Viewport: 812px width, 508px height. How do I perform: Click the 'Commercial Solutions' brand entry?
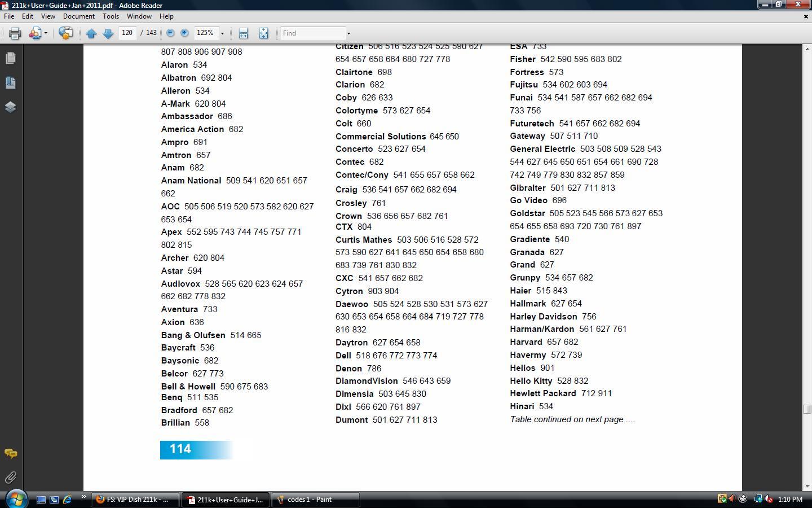point(381,137)
